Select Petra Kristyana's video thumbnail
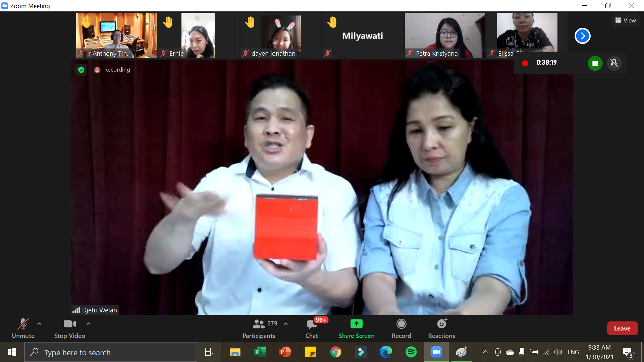644x362 pixels. coord(445,36)
